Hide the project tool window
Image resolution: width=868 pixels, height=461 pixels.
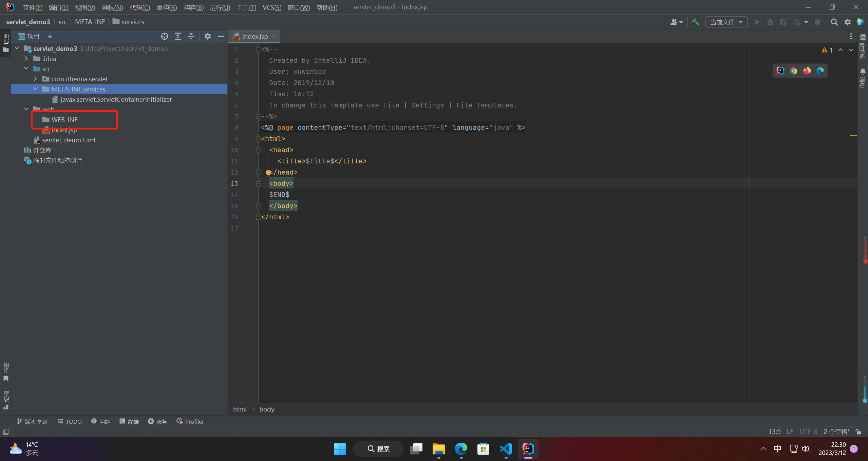(221, 36)
